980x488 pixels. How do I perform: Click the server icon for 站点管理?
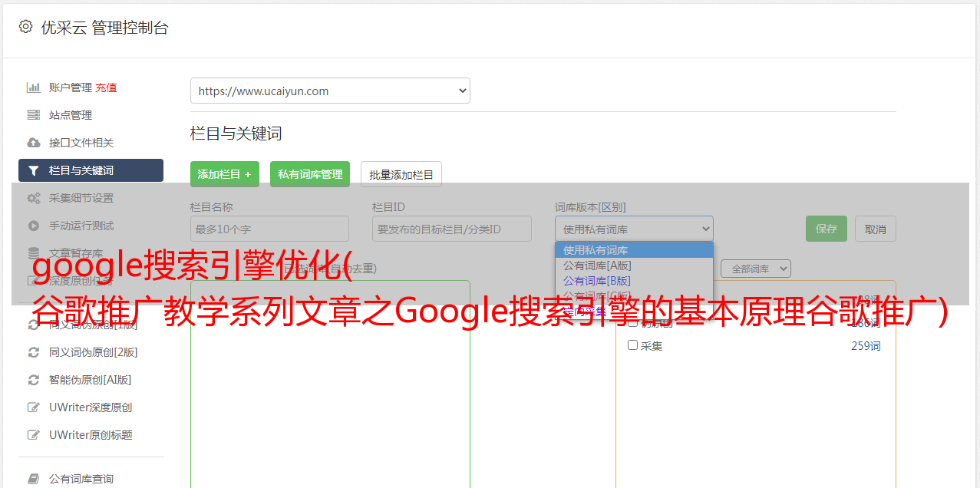click(33, 115)
